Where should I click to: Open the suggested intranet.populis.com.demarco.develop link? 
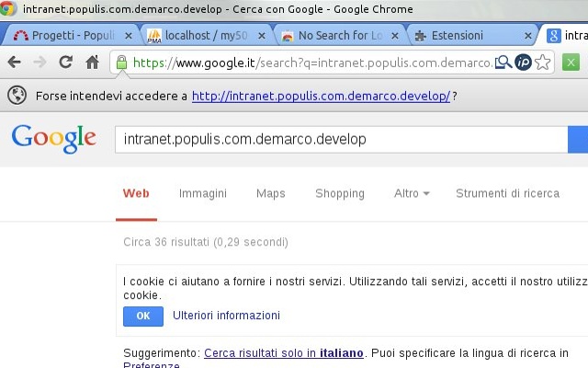tap(321, 96)
